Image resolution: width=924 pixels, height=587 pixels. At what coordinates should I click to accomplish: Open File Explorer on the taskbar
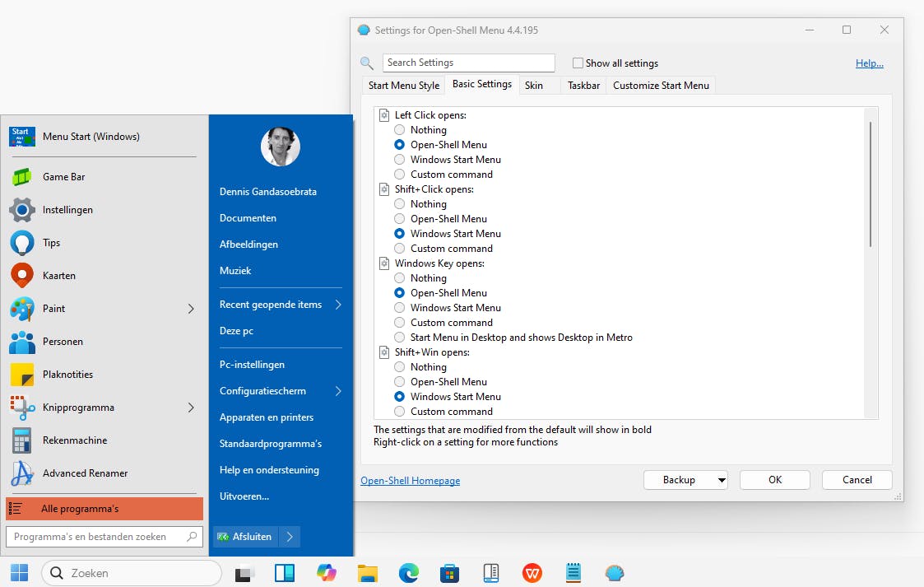click(x=367, y=573)
